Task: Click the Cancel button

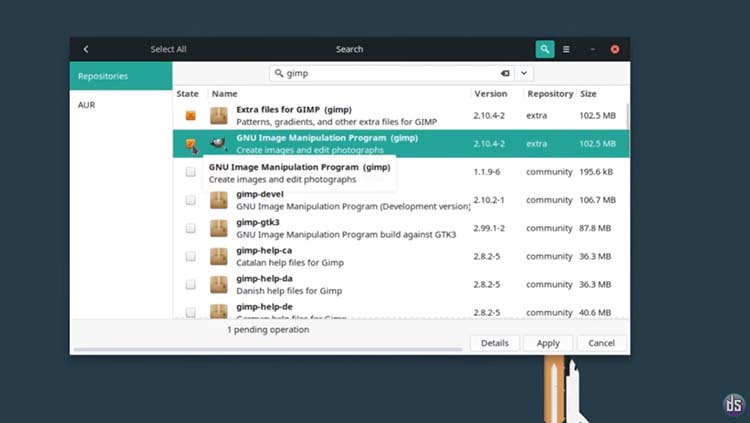Action: [x=601, y=343]
